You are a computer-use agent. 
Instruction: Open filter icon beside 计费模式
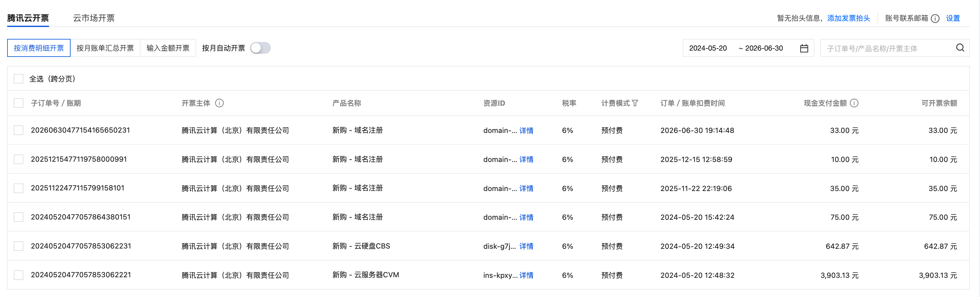coord(635,103)
